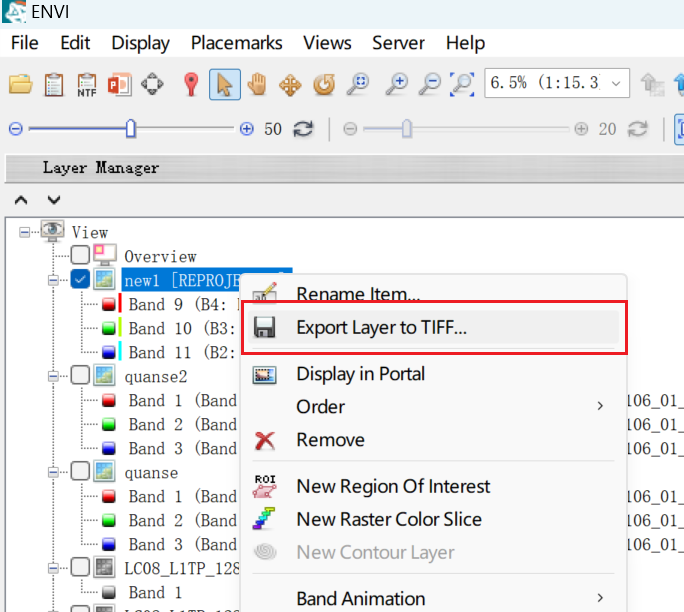Click plus icon of first slider
The height and width of the screenshot is (612, 684).
[x=246, y=129]
